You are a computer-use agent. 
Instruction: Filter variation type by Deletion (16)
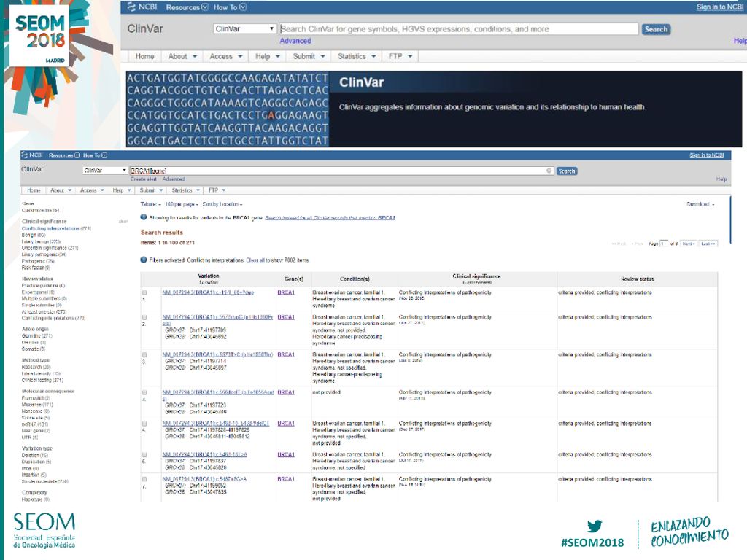click(x=35, y=455)
